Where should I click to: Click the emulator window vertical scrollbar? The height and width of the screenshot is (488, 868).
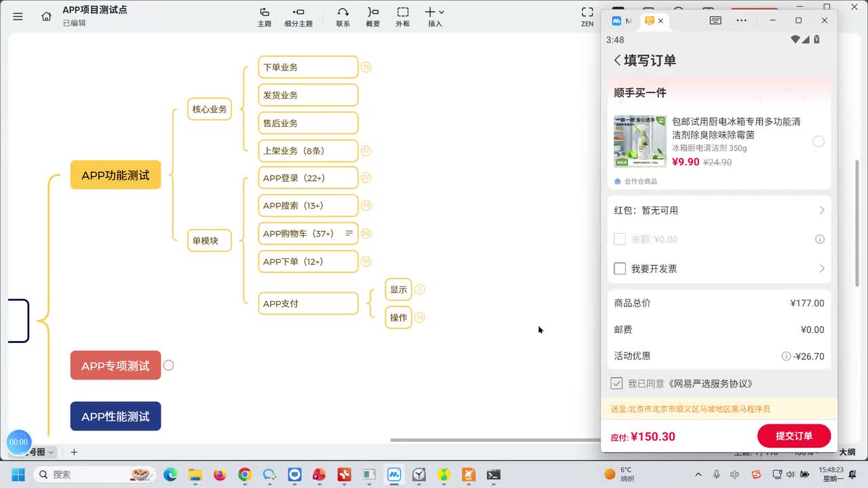856,224
